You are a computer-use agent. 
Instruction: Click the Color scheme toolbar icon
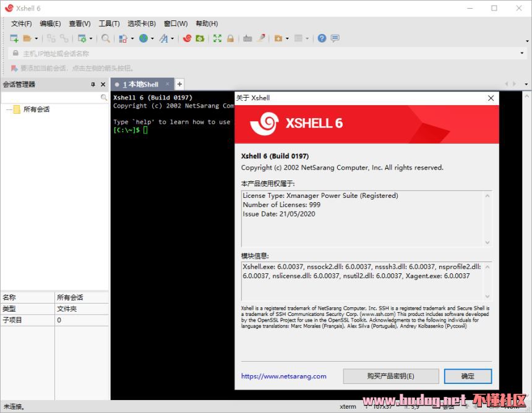click(x=123, y=38)
